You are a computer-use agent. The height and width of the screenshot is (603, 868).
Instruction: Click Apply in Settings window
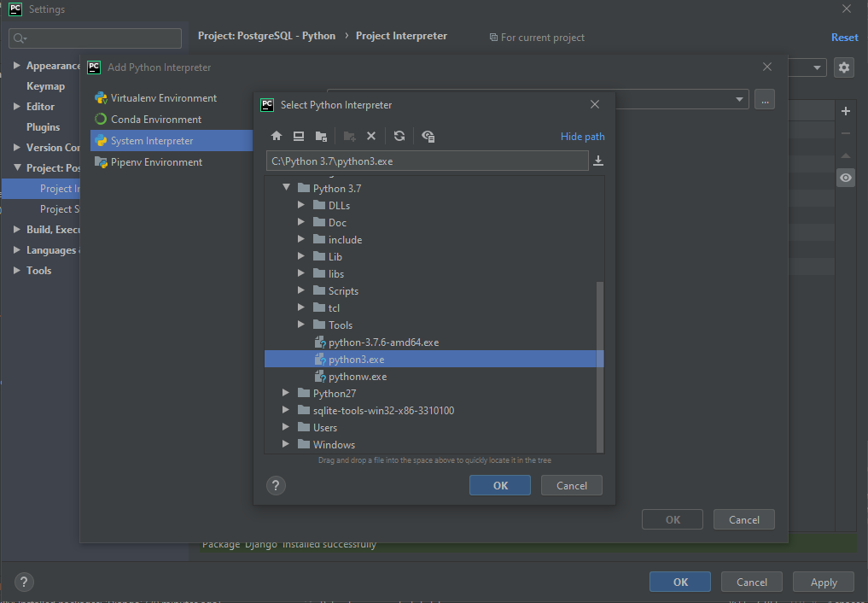pyautogui.click(x=823, y=583)
